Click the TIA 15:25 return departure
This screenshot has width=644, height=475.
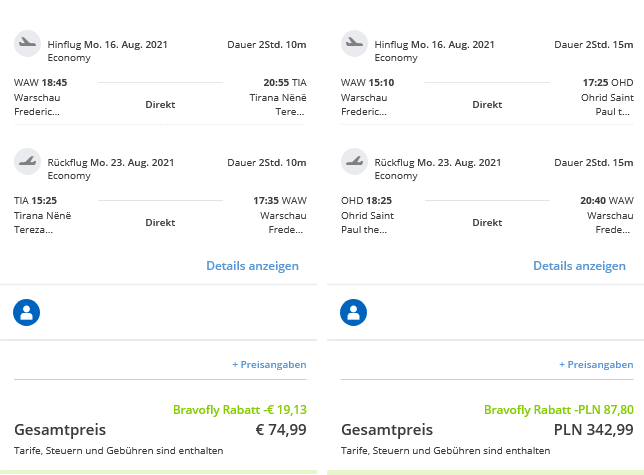(35, 201)
